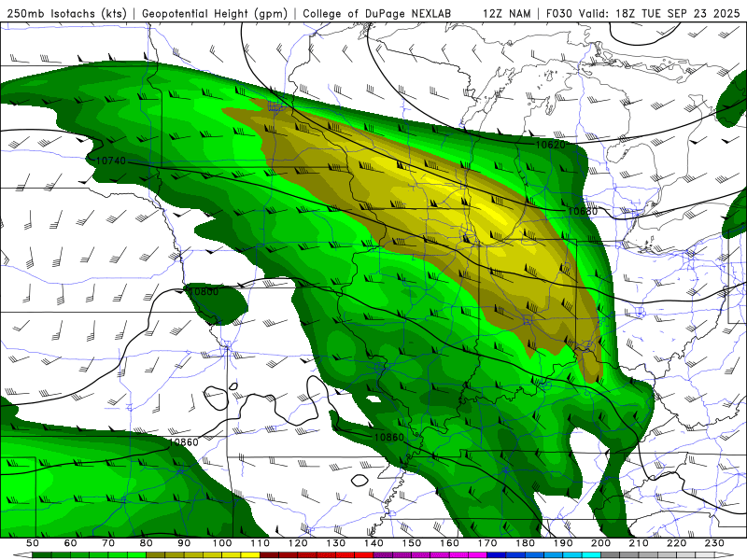Click the 160 value on the color scale
747x560 pixels.
pos(449,543)
